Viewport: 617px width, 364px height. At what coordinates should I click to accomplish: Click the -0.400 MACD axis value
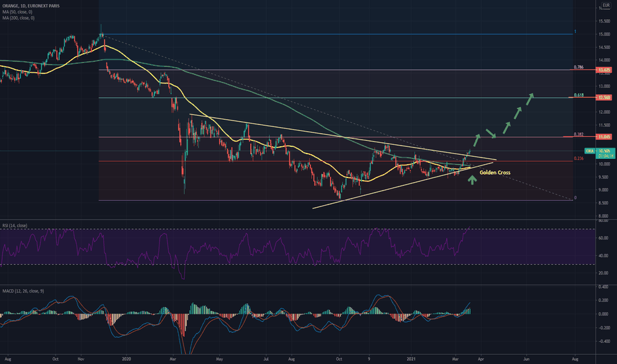pyautogui.click(x=603, y=341)
